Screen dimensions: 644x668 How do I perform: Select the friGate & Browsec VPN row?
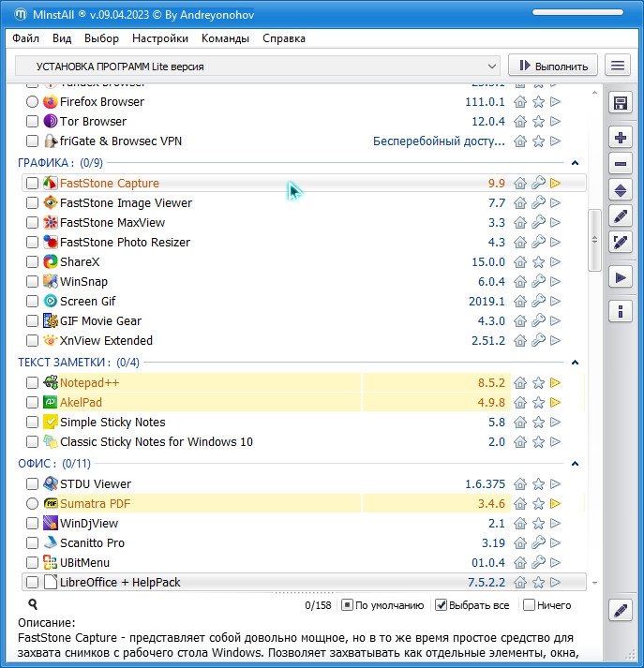304,141
